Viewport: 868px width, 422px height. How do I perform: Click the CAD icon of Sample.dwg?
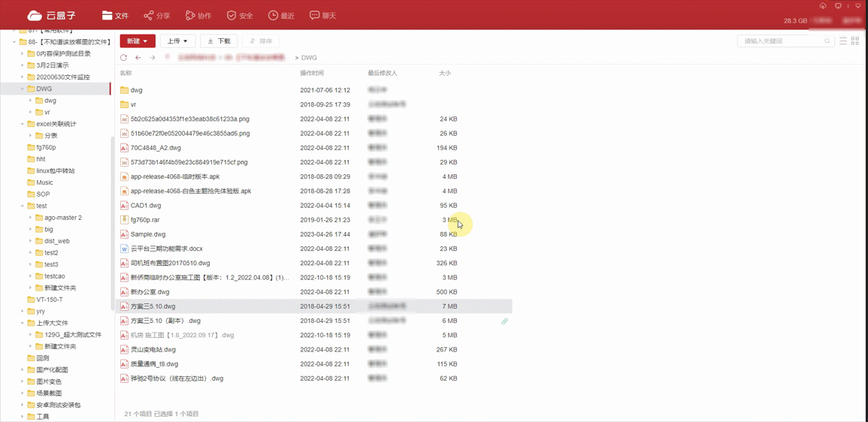point(124,234)
